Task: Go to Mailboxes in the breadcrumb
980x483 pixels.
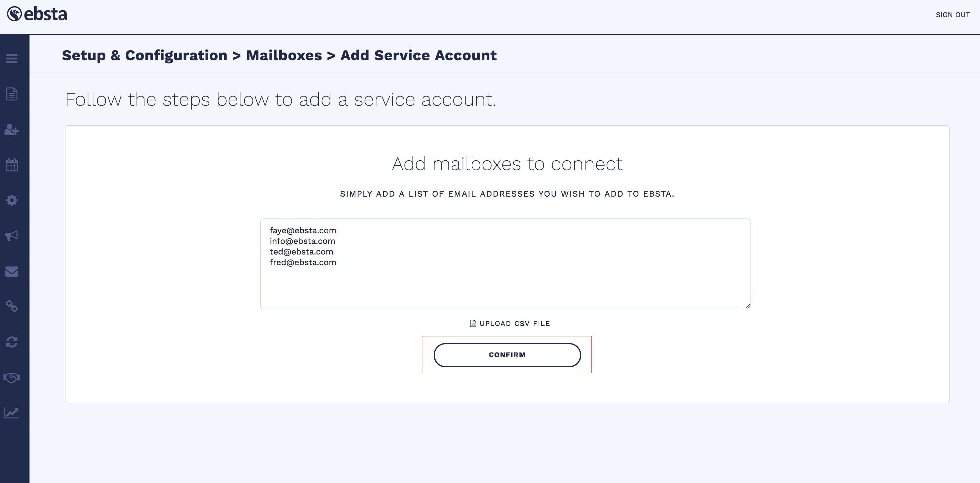Action: 284,56
